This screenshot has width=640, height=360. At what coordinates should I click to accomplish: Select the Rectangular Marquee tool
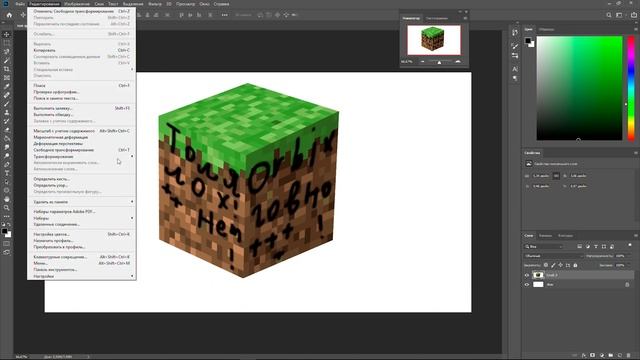point(7,43)
